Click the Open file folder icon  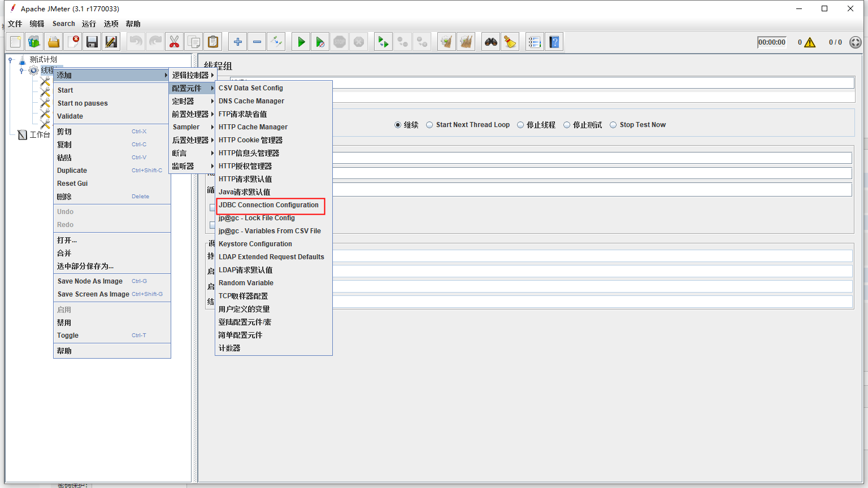pyautogui.click(x=54, y=42)
